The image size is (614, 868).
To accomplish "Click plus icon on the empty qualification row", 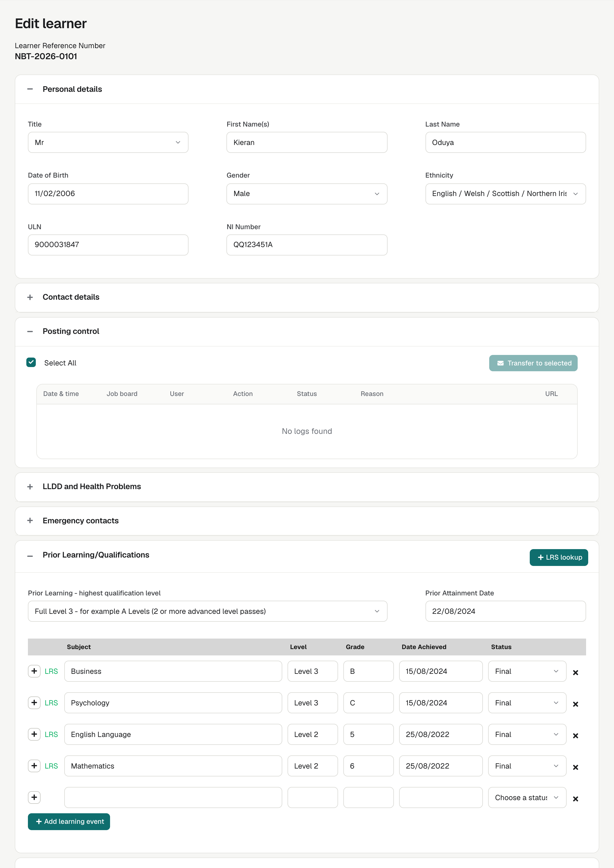I will click(34, 797).
